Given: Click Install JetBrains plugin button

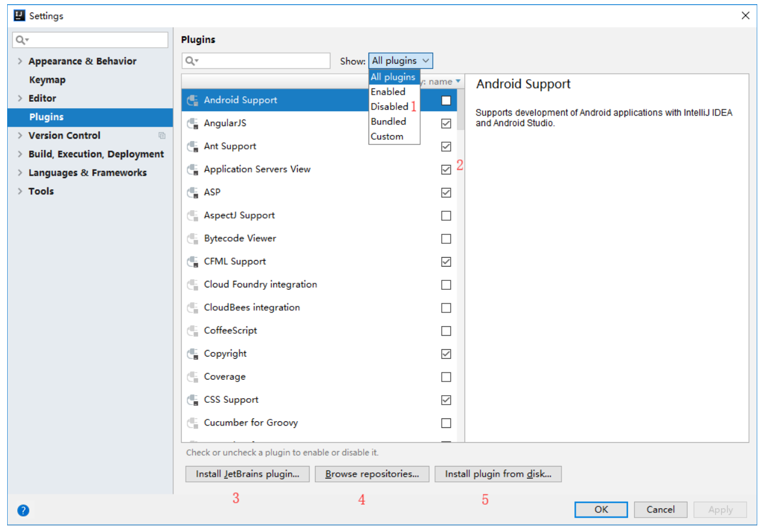Looking at the screenshot, I should [x=247, y=474].
